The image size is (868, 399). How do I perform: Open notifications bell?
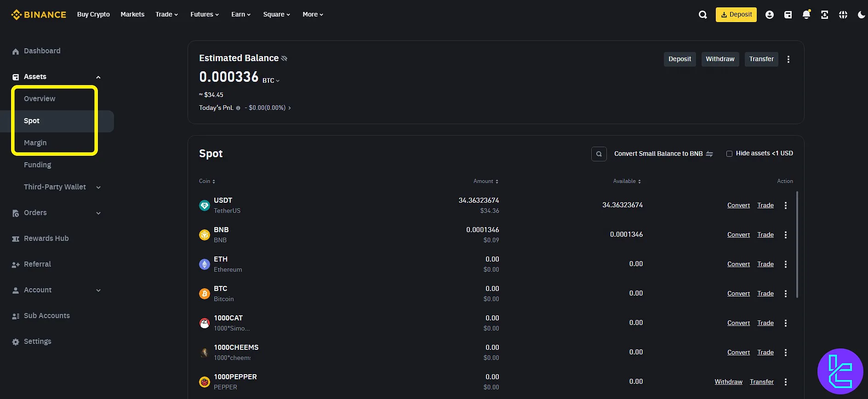806,15
